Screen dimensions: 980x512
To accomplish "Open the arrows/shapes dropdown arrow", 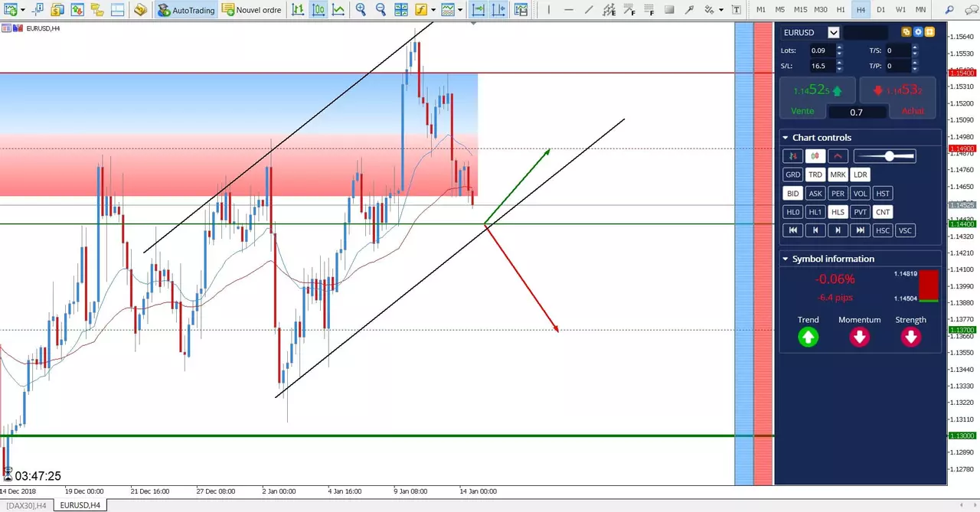I will click(x=720, y=10).
